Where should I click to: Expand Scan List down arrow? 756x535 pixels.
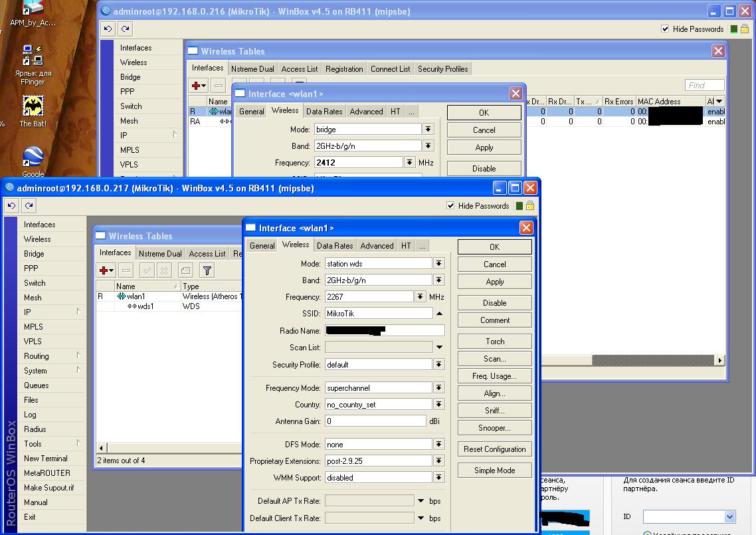click(439, 348)
